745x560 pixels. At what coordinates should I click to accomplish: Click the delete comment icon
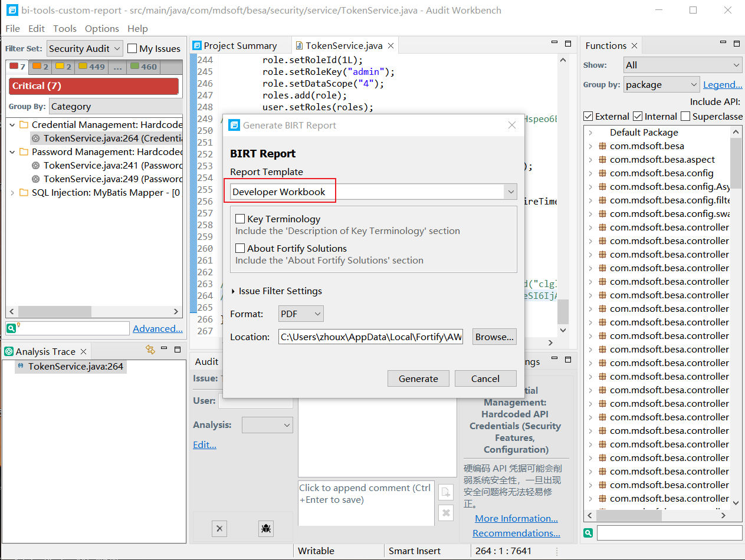pyautogui.click(x=446, y=513)
